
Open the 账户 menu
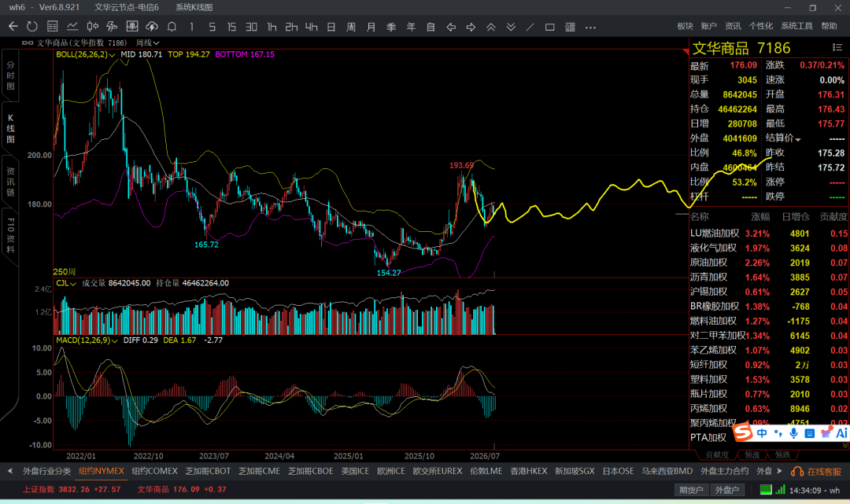(708, 26)
